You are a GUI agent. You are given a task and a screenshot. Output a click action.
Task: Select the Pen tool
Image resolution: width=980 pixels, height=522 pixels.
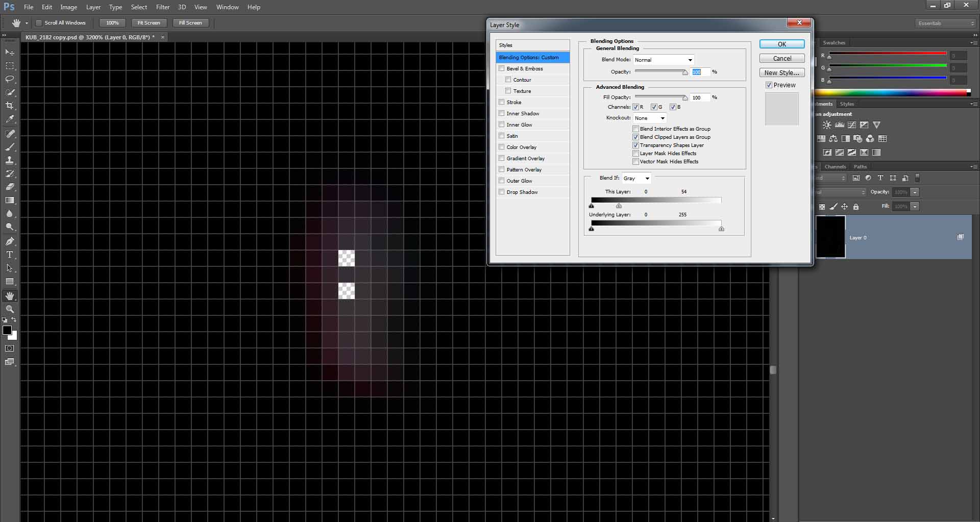tap(10, 241)
